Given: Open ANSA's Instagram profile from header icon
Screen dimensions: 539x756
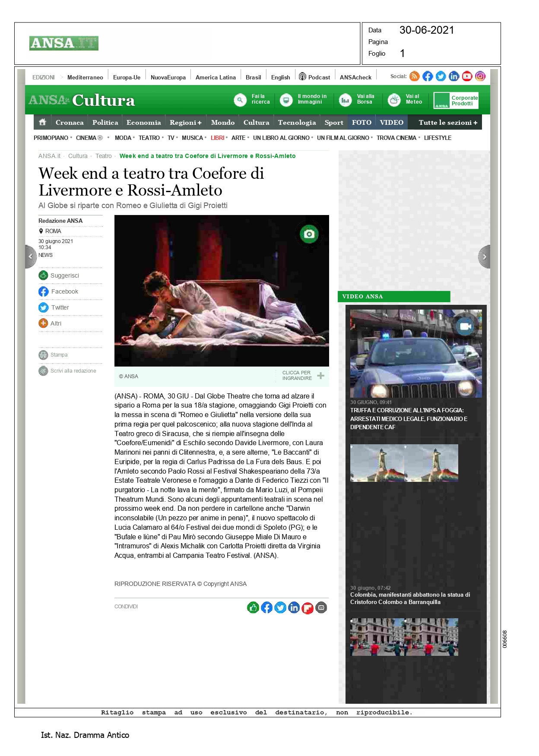Looking at the screenshot, I should click(x=480, y=76).
